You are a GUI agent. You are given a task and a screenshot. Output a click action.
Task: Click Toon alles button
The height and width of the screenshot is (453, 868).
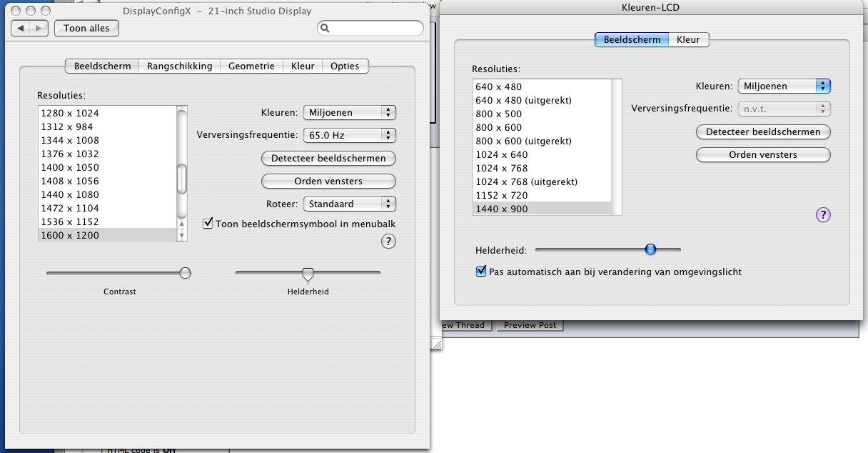point(86,28)
